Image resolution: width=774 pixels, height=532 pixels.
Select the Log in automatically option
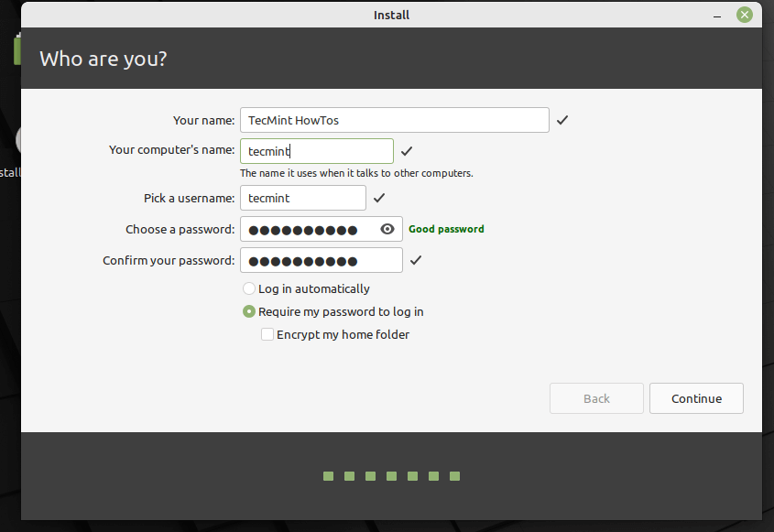(x=249, y=288)
